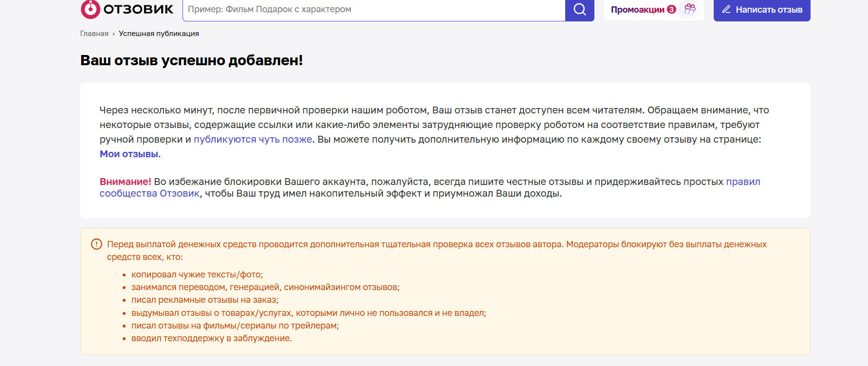Open the публикуются чуть позже link
Viewport: 868px width, 366px height.
(253, 139)
